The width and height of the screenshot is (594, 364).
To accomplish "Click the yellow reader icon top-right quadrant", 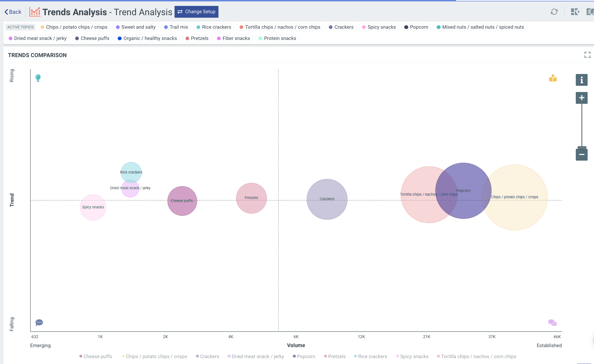I will click(553, 78).
